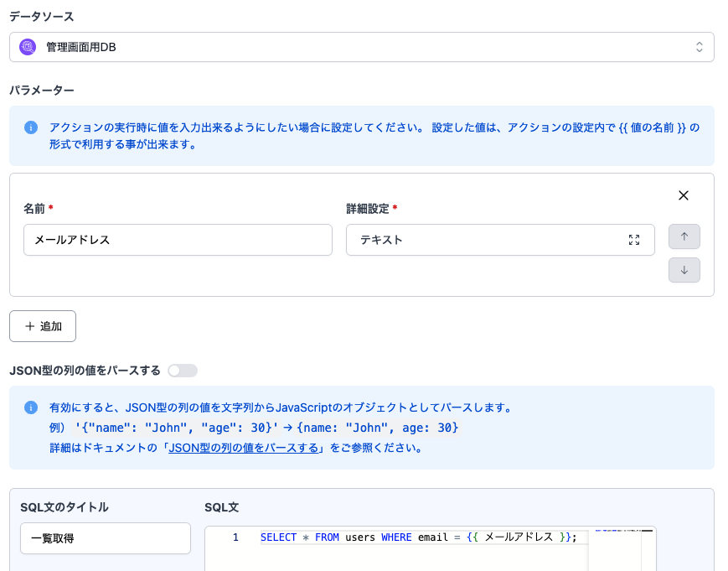Click the example code '{"name": "John", "age": 30}'
The height and width of the screenshot is (571, 728).
(177, 428)
